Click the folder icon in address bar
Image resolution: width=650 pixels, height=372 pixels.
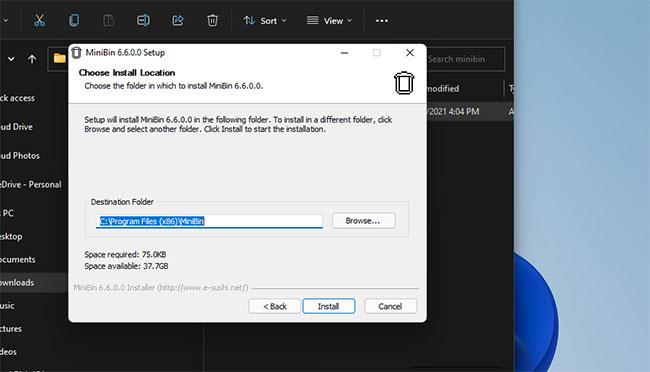pyautogui.click(x=59, y=58)
